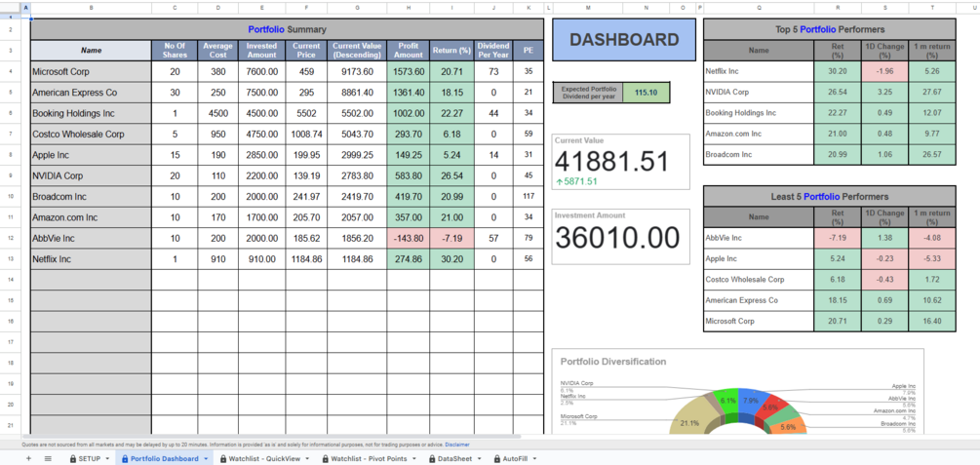The width and height of the screenshot is (980, 465).
Task: Select column H header
Action: tap(409, 8)
